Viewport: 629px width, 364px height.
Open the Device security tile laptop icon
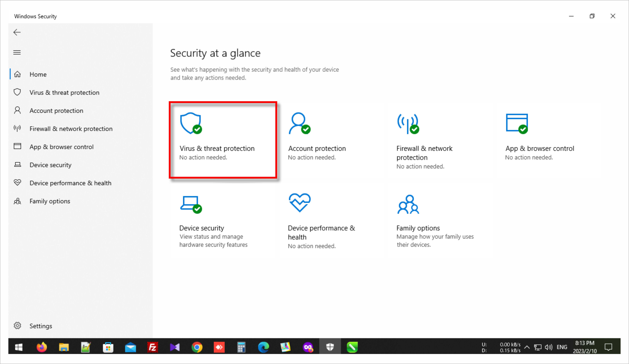click(191, 205)
